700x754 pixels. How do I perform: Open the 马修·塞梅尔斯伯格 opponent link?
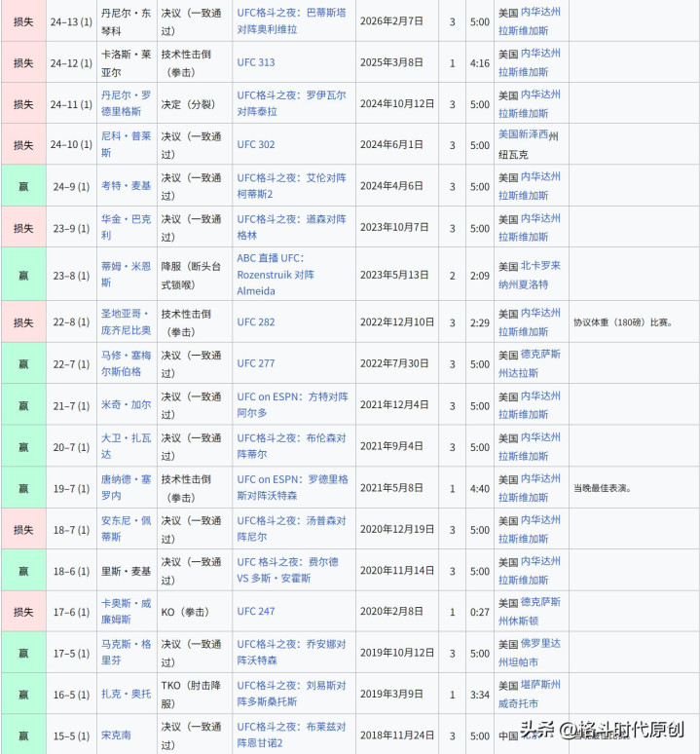126,363
